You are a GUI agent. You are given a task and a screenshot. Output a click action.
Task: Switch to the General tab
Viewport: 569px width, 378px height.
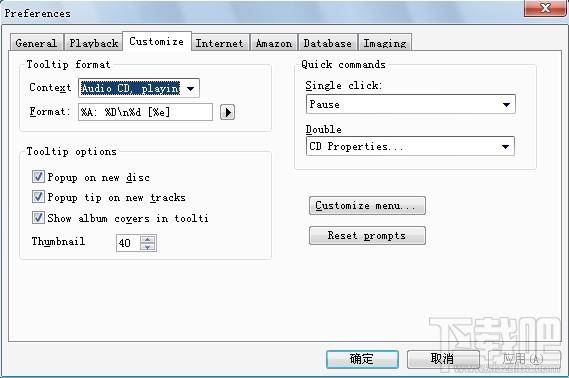coord(36,42)
